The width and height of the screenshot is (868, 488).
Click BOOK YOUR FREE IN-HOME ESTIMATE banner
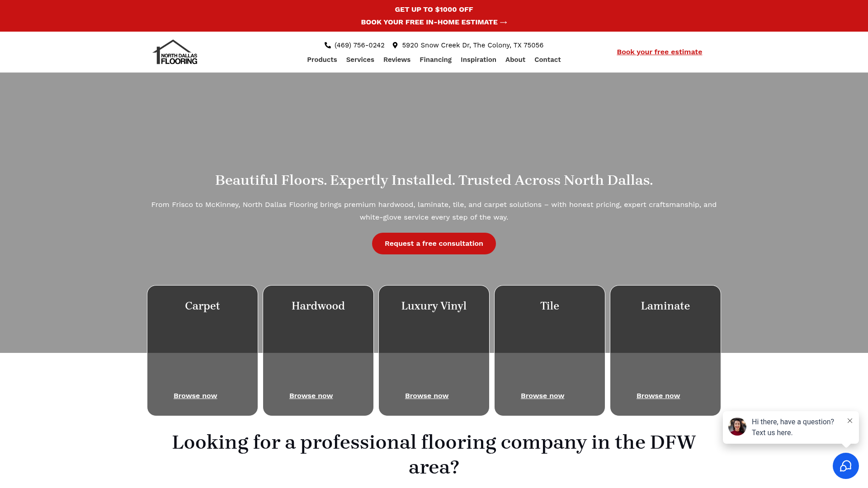pyautogui.click(x=434, y=22)
